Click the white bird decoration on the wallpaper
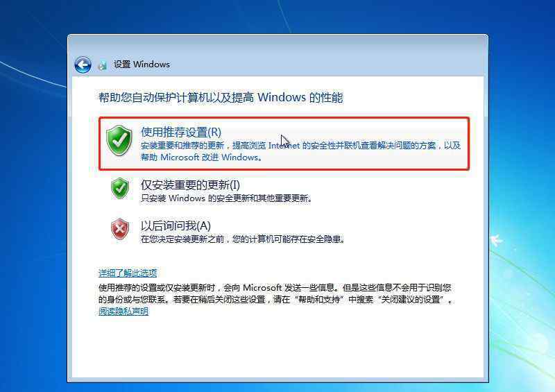555x392 pixels. coord(497,240)
